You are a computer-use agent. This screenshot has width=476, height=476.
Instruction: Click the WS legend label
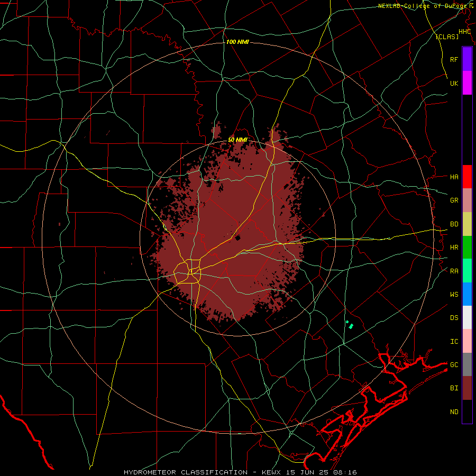coord(454,294)
